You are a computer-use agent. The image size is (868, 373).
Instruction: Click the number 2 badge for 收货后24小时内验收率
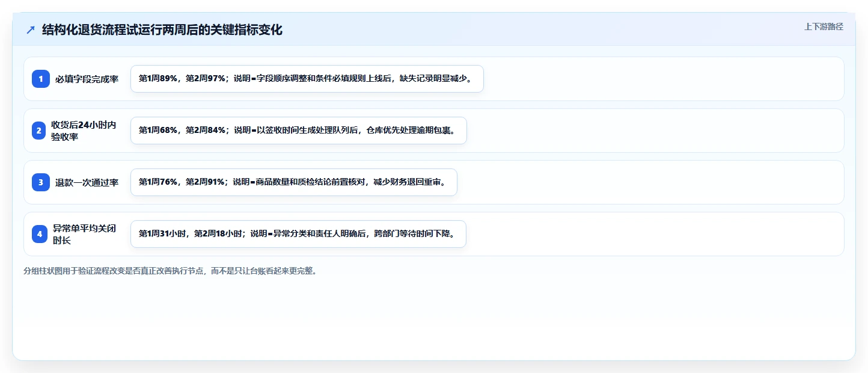39,131
